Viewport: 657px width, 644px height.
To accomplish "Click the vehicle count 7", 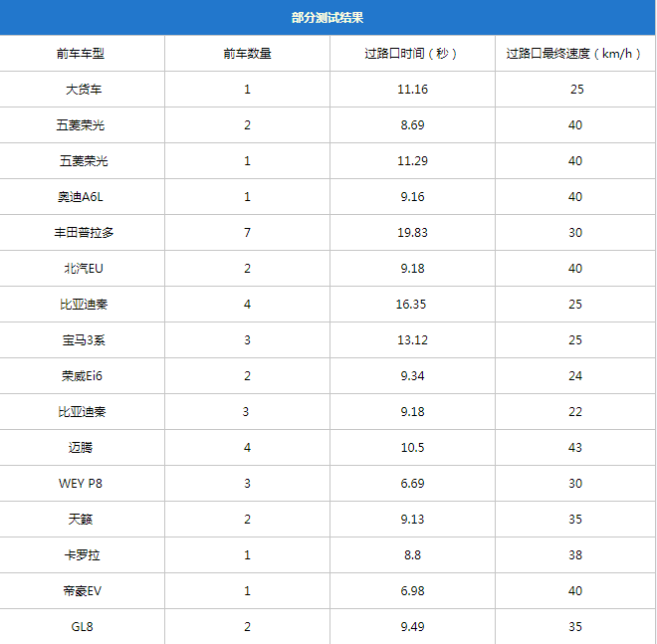I will [247, 233].
